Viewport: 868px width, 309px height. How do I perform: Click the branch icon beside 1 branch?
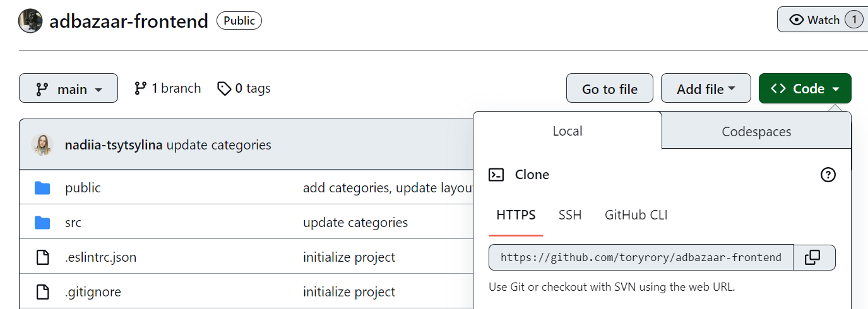pos(140,88)
